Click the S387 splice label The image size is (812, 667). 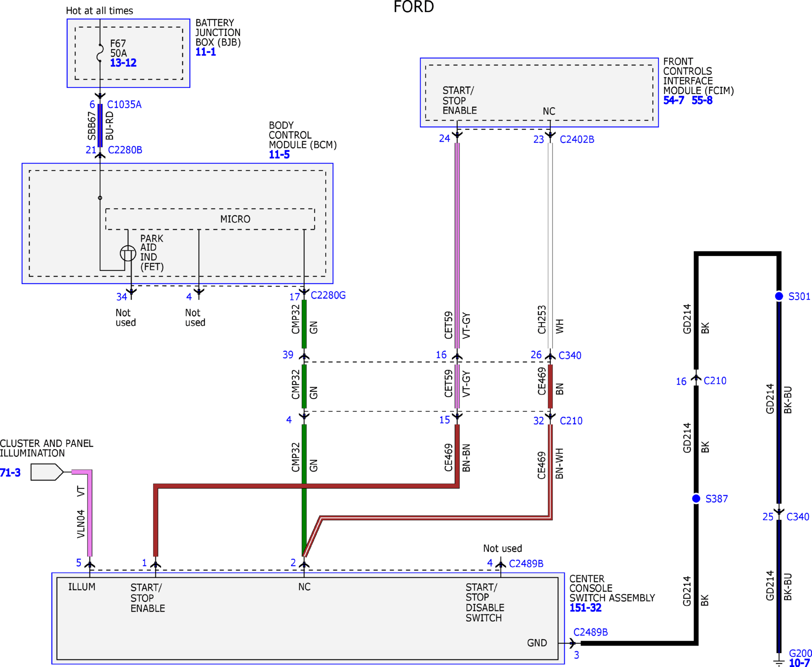[x=716, y=499]
